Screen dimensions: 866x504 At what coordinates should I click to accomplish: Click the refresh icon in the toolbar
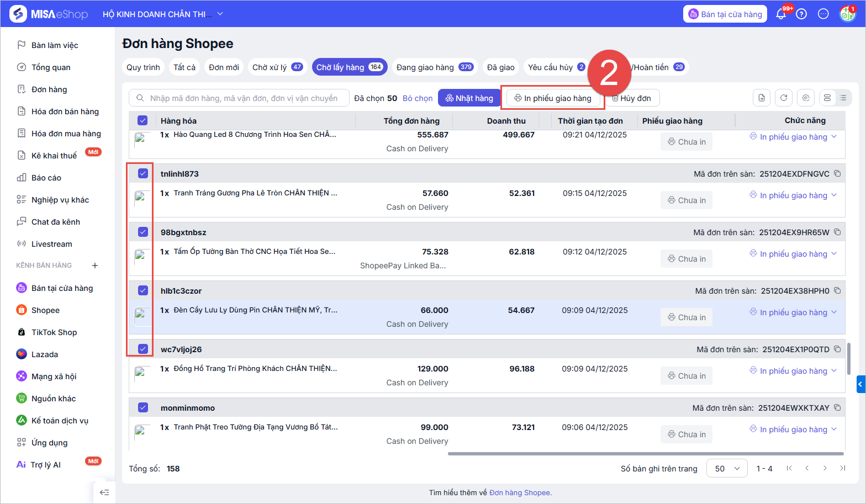point(783,98)
